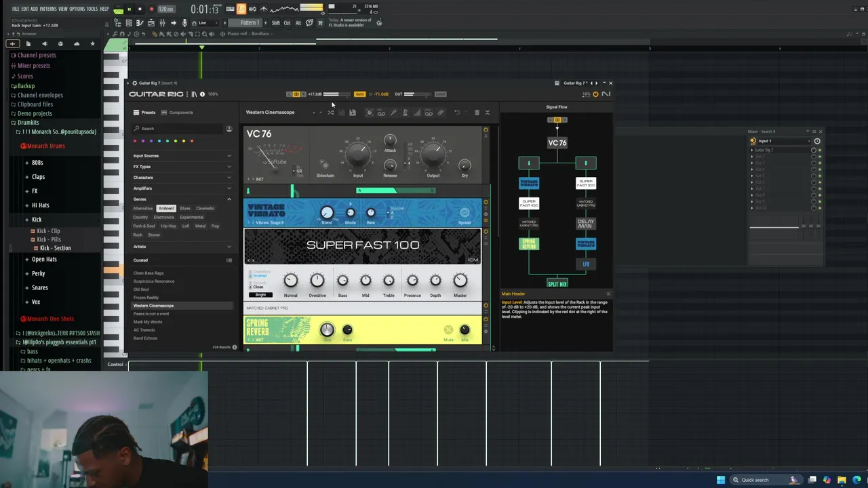This screenshot has height=488, width=868.
Task: Click the Guitar Rig input level slider
Action: coord(336,94)
